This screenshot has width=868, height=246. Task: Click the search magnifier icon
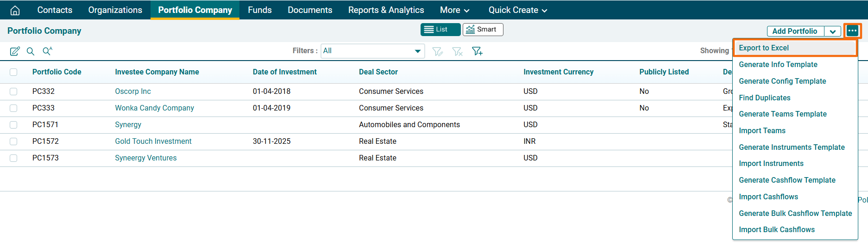point(31,51)
